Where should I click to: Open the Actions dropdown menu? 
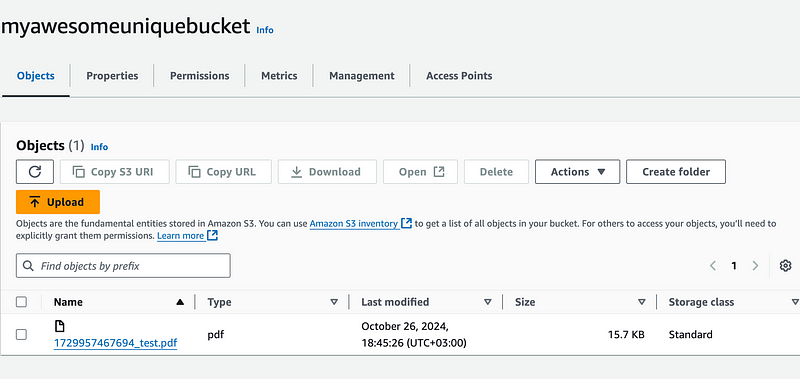pyautogui.click(x=578, y=172)
